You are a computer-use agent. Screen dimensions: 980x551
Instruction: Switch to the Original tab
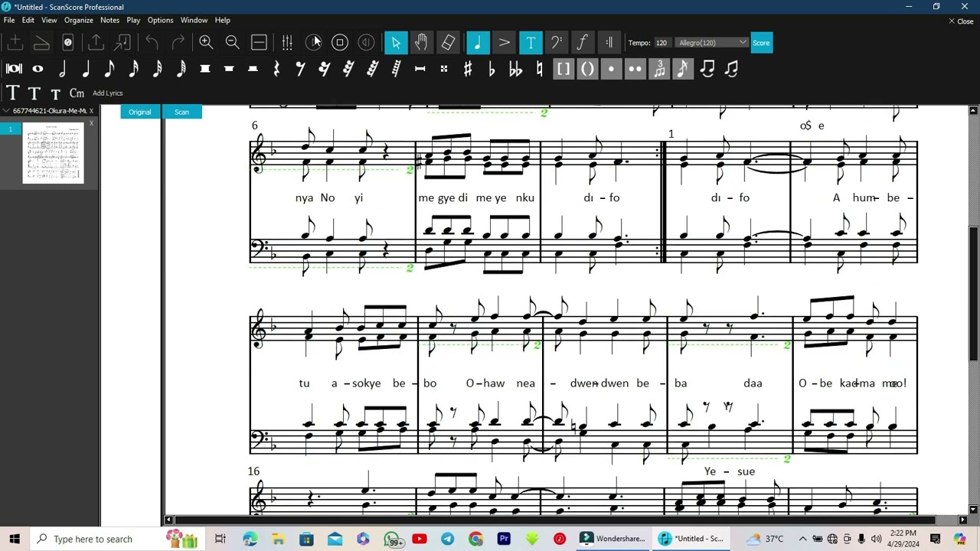(139, 112)
